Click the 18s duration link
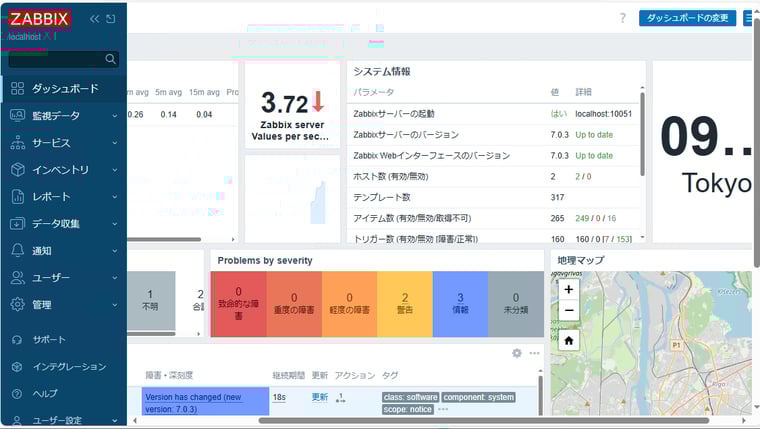This screenshot has height=429, width=760. (x=279, y=397)
